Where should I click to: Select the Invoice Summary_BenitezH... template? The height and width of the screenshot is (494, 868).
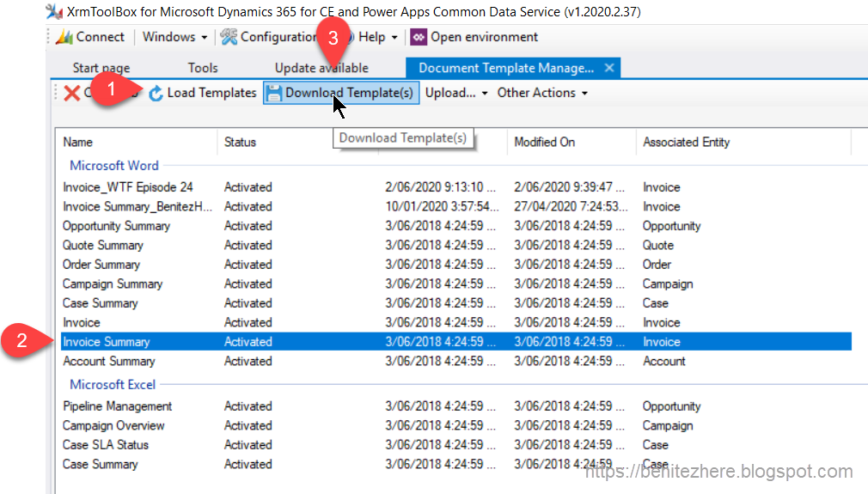click(x=138, y=206)
